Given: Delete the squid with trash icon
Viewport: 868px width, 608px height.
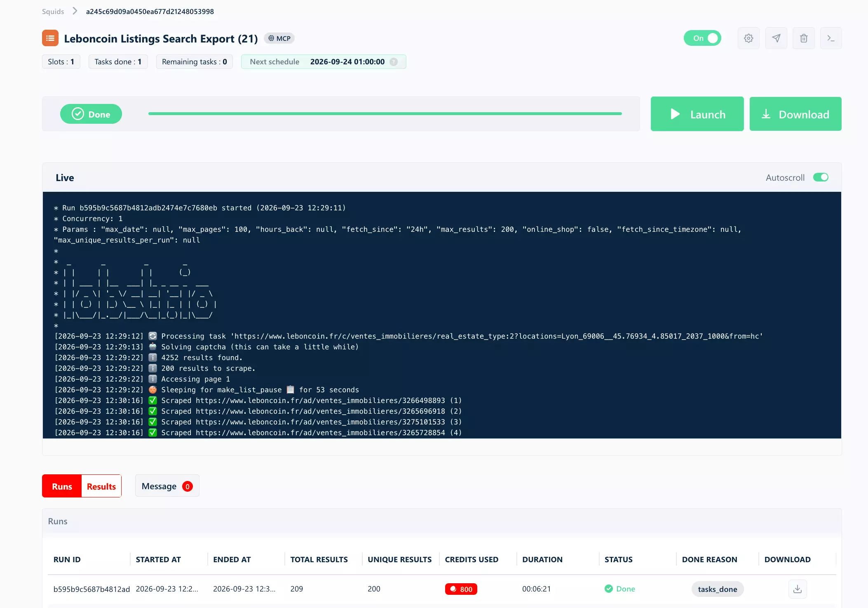Looking at the screenshot, I should point(804,38).
